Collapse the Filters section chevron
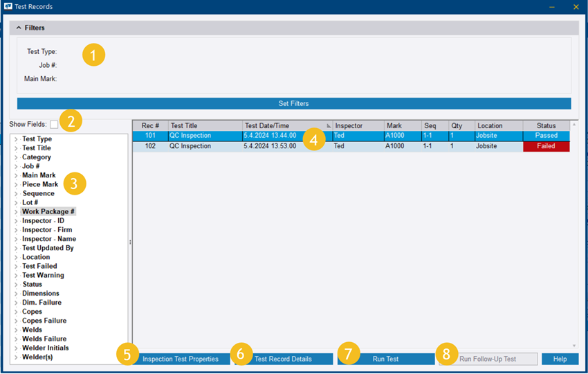This screenshot has width=588, height=374. point(19,28)
